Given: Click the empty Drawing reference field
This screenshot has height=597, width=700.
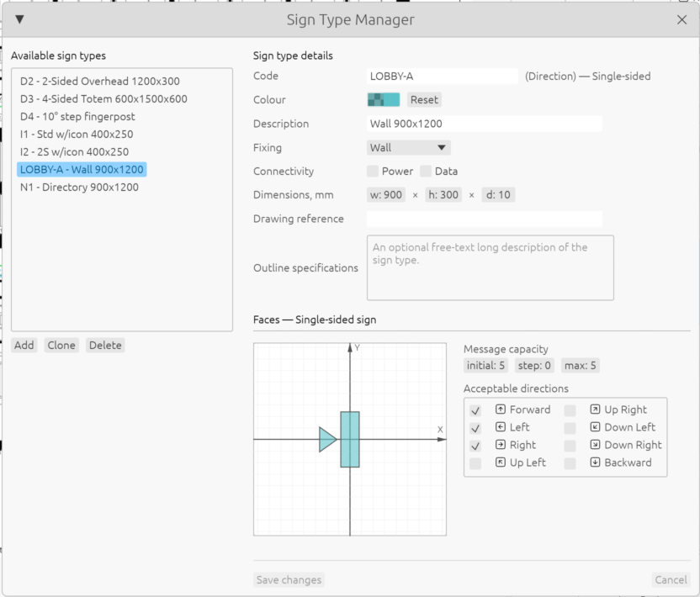Looking at the screenshot, I should [485, 219].
